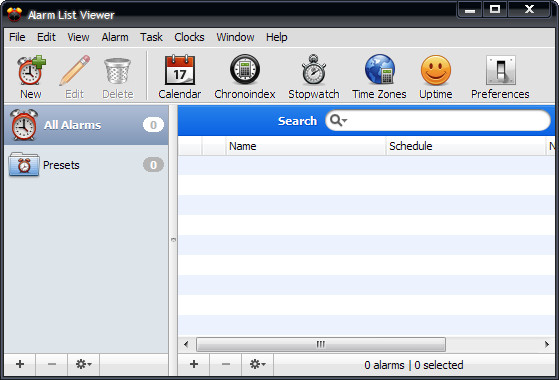Image resolution: width=559 pixels, height=380 pixels.
Task: Open the Clocks menu
Action: (189, 37)
